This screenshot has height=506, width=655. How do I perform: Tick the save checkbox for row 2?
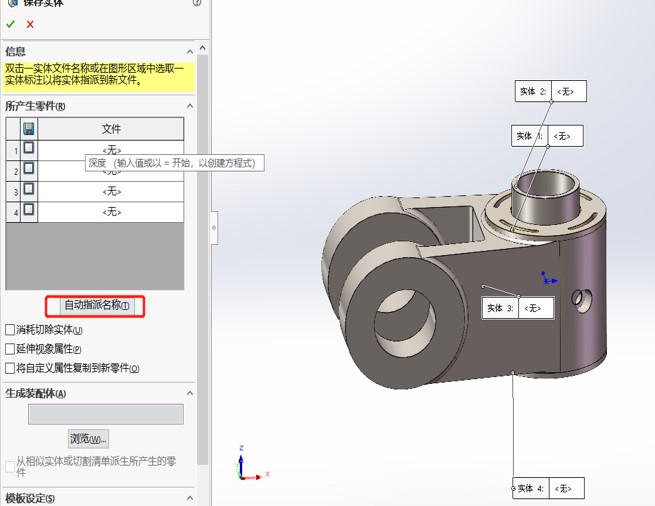(x=29, y=168)
